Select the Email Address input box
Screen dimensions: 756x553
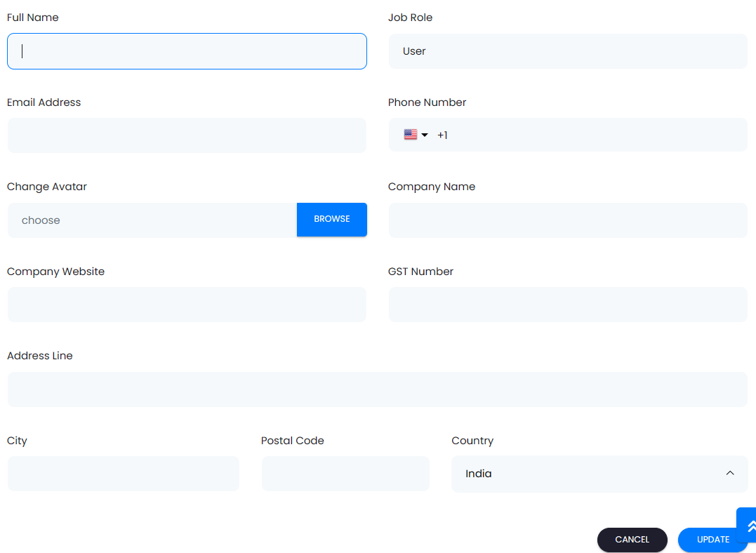(x=187, y=135)
